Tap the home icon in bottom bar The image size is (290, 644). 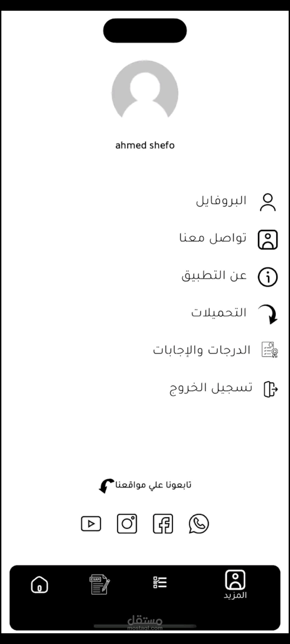click(x=39, y=584)
